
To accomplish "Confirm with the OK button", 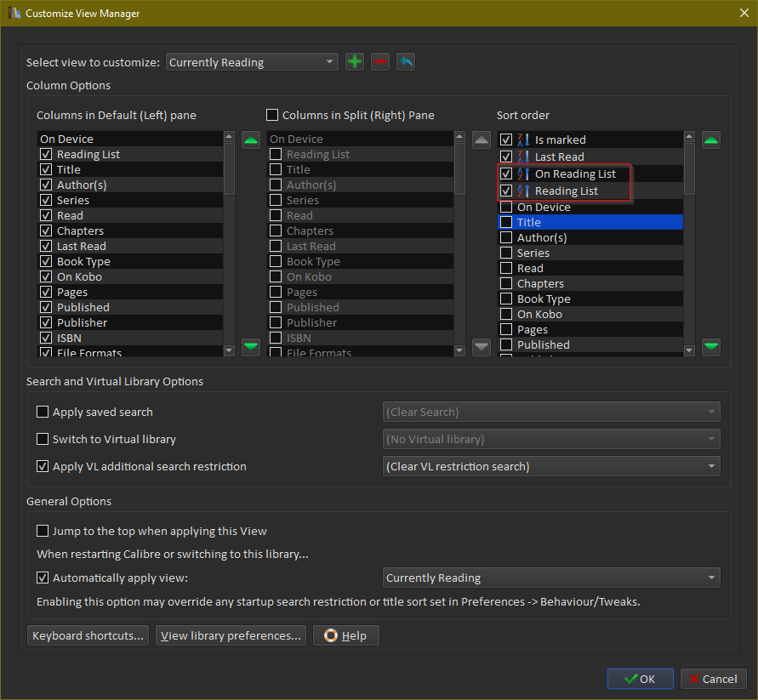I will 640,679.
